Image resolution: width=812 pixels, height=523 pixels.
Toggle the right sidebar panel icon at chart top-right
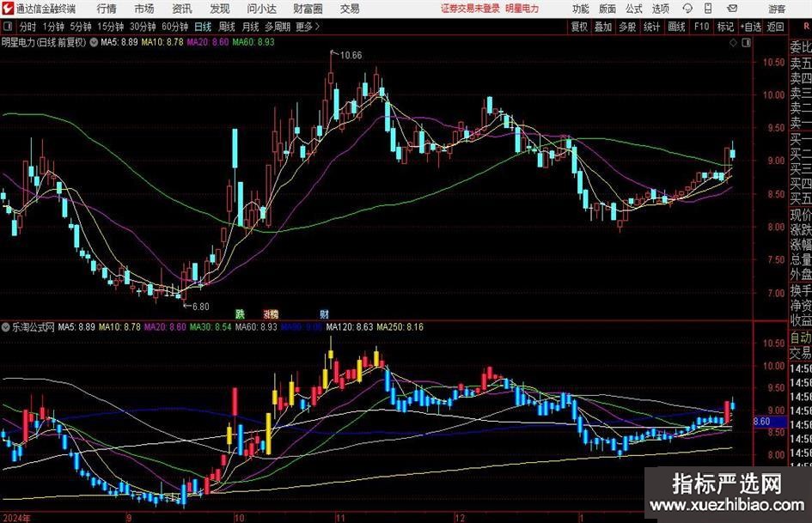point(746,43)
